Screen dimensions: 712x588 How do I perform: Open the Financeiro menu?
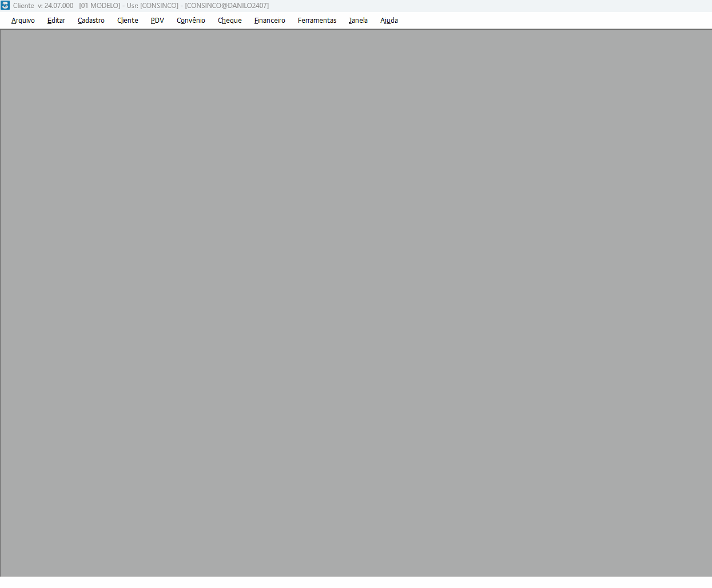(270, 21)
